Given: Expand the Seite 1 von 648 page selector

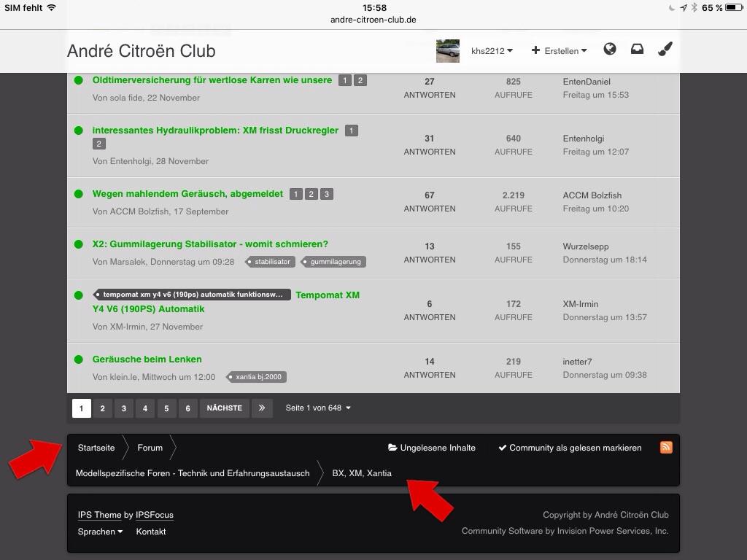Looking at the screenshot, I should pos(318,408).
